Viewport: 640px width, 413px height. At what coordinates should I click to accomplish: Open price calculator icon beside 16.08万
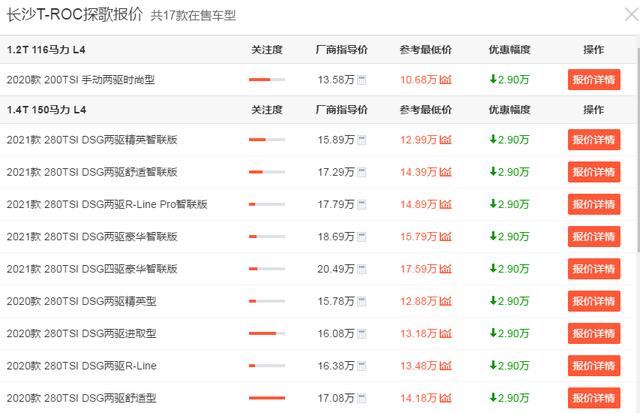362,334
